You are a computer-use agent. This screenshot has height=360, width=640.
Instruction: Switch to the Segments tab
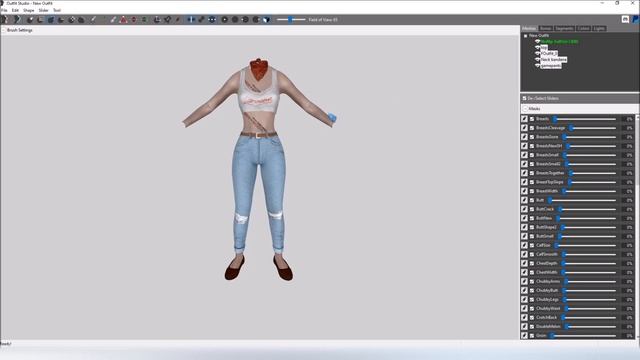point(564,29)
